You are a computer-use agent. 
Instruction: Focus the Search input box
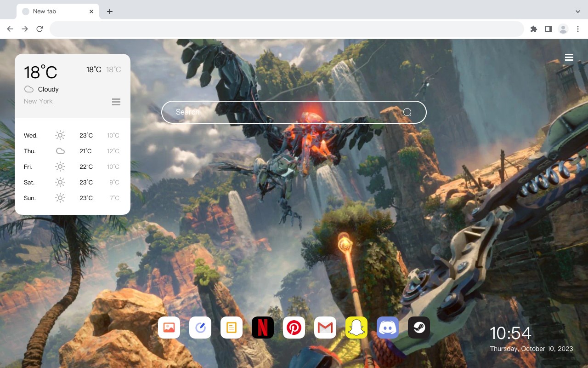pos(294,112)
